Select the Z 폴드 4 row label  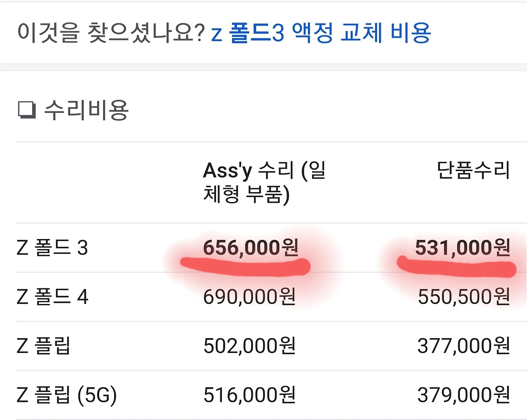click(x=52, y=297)
